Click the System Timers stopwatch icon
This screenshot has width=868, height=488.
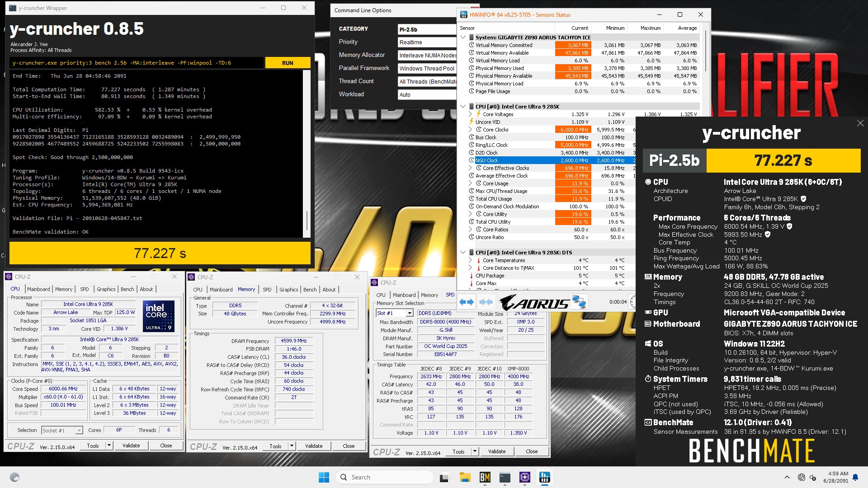(648, 379)
